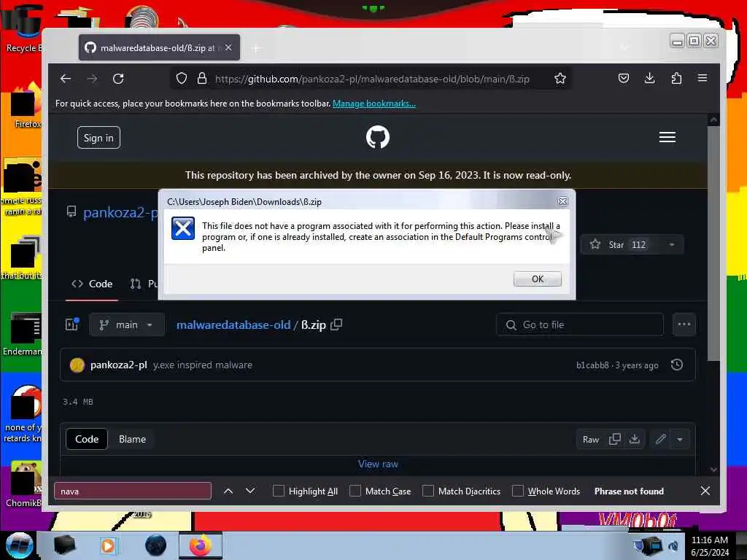
Task: Enable the Match Diacritics checkbox
Action: (427, 491)
